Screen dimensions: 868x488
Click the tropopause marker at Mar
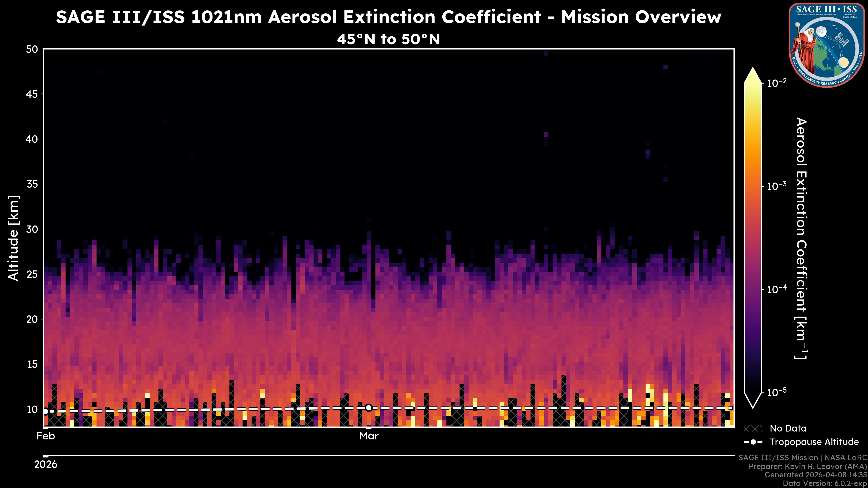(x=369, y=408)
